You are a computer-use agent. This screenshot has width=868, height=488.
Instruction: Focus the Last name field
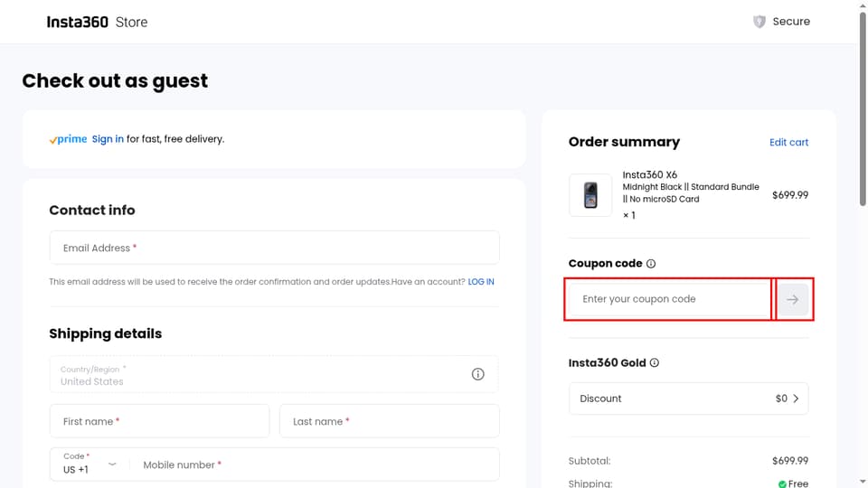tap(390, 421)
